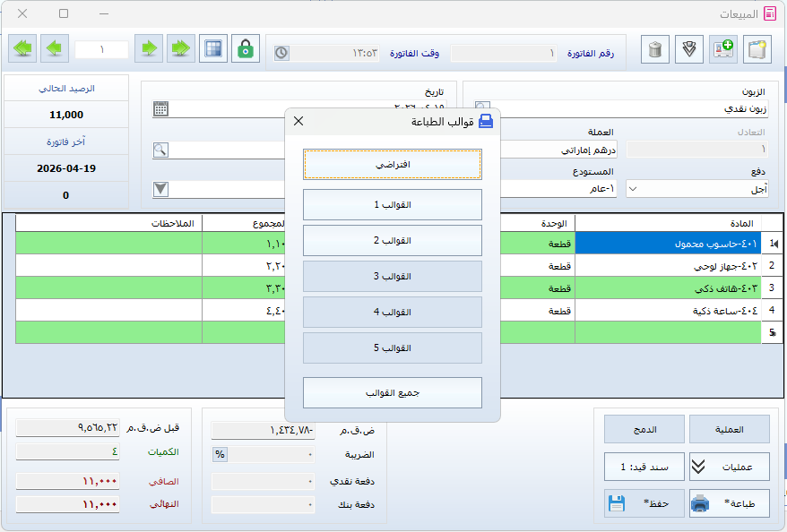This screenshot has height=532, width=787.
Task: Toggle the green padlock lock icon
Action: (246, 48)
